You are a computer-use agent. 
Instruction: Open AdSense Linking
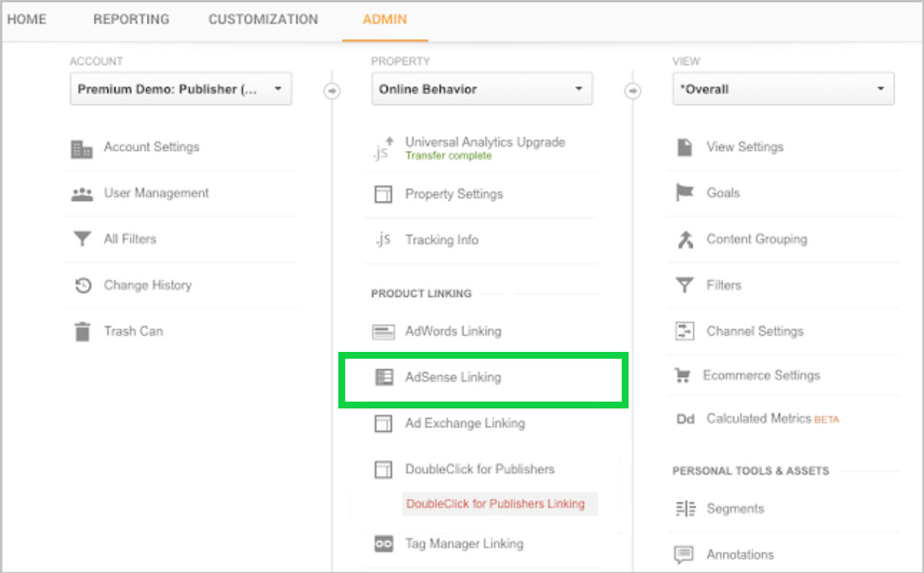pos(453,377)
